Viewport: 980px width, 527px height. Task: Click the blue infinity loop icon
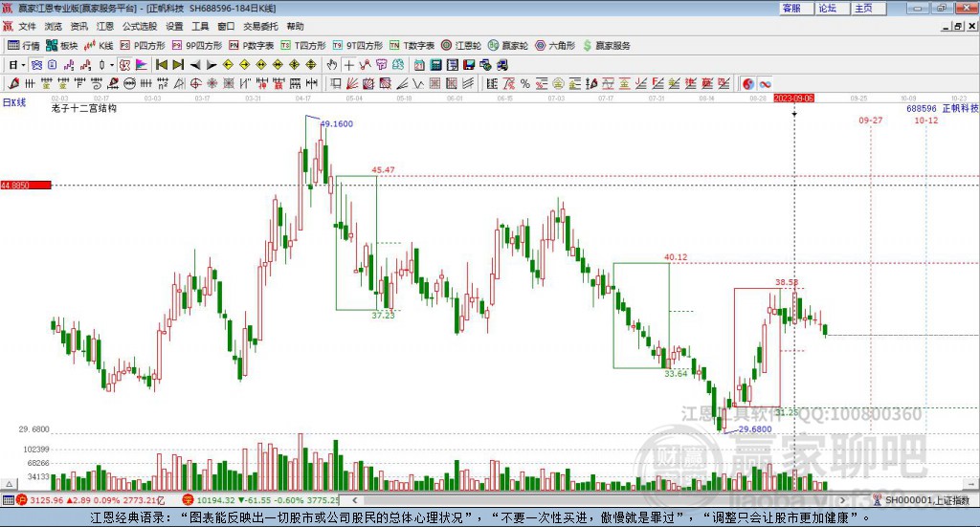tap(765, 83)
